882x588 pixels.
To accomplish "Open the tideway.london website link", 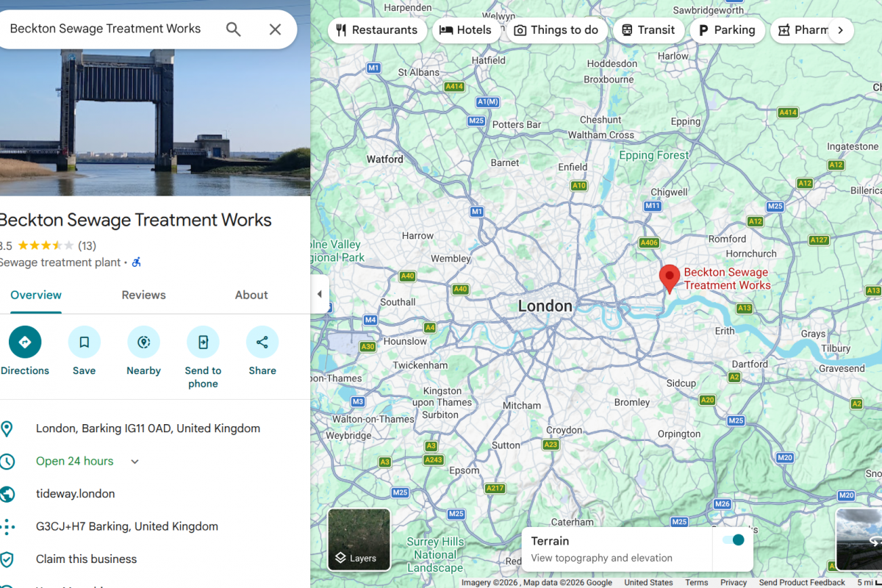I will pyautogui.click(x=75, y=494).
